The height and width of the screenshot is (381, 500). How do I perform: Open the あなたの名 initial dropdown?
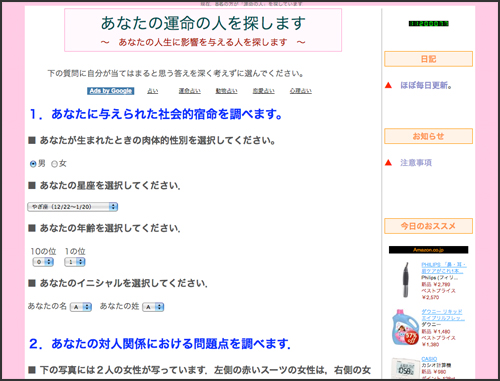81,307
